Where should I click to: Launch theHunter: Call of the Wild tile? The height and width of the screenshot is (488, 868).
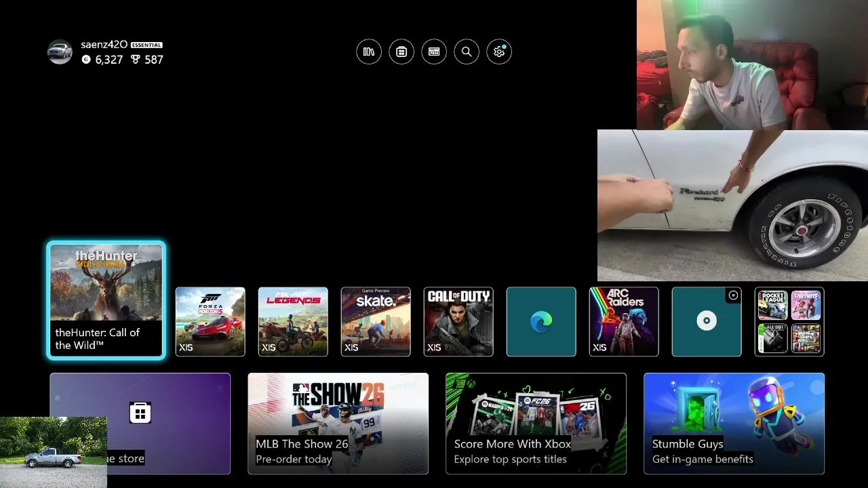pos(106,300)
